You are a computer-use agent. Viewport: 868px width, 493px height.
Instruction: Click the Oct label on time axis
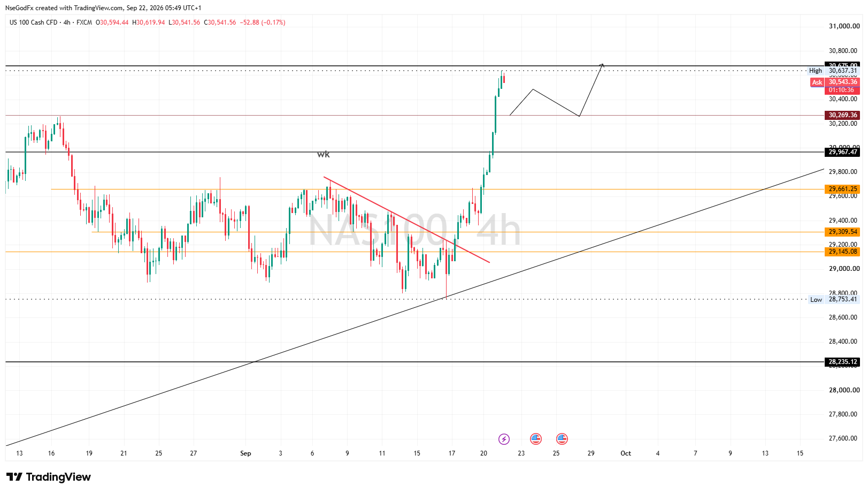[626, 453]
